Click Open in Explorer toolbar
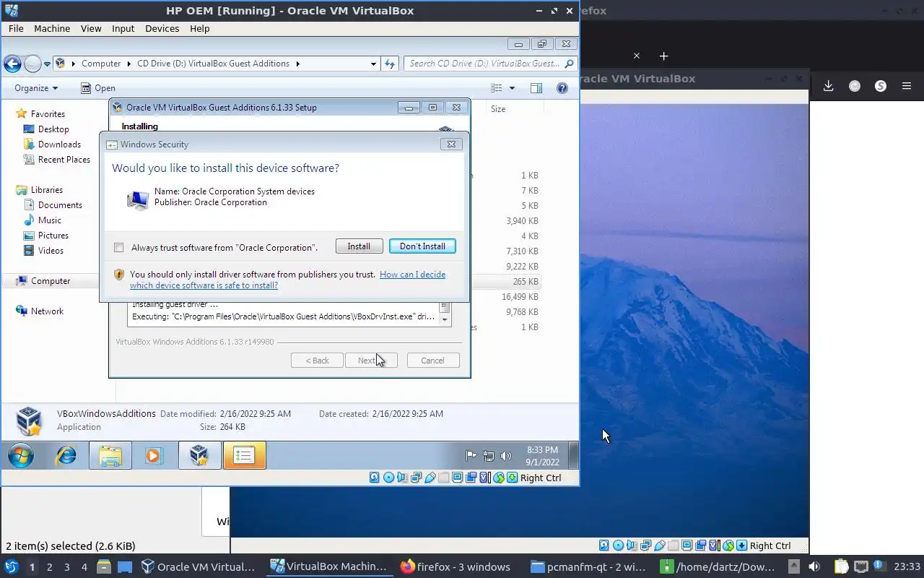924x578 pixels. click(x=97, y=88)
